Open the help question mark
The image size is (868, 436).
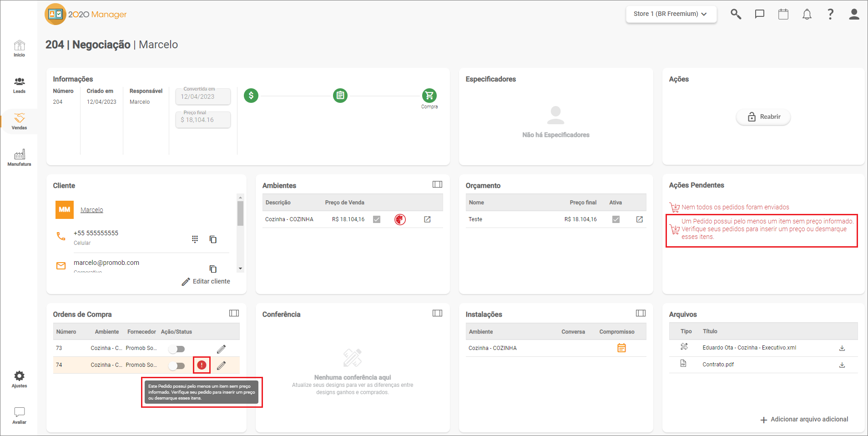830,14
